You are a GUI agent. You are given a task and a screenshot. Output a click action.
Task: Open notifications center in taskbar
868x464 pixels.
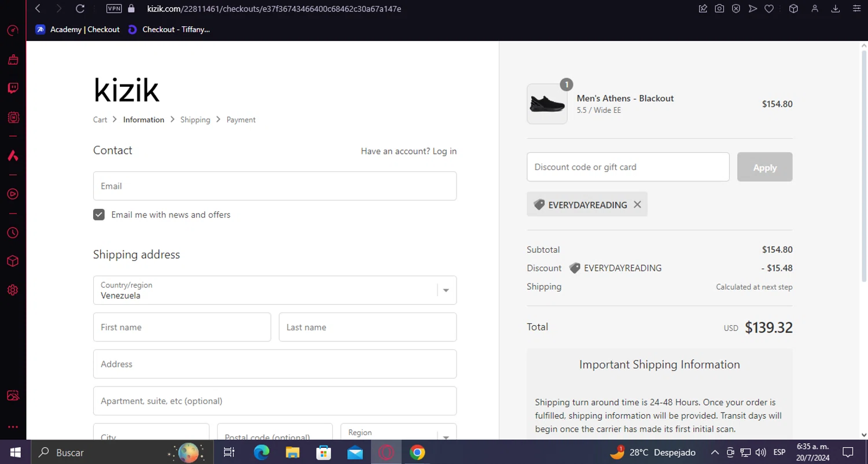coord(848,452)
